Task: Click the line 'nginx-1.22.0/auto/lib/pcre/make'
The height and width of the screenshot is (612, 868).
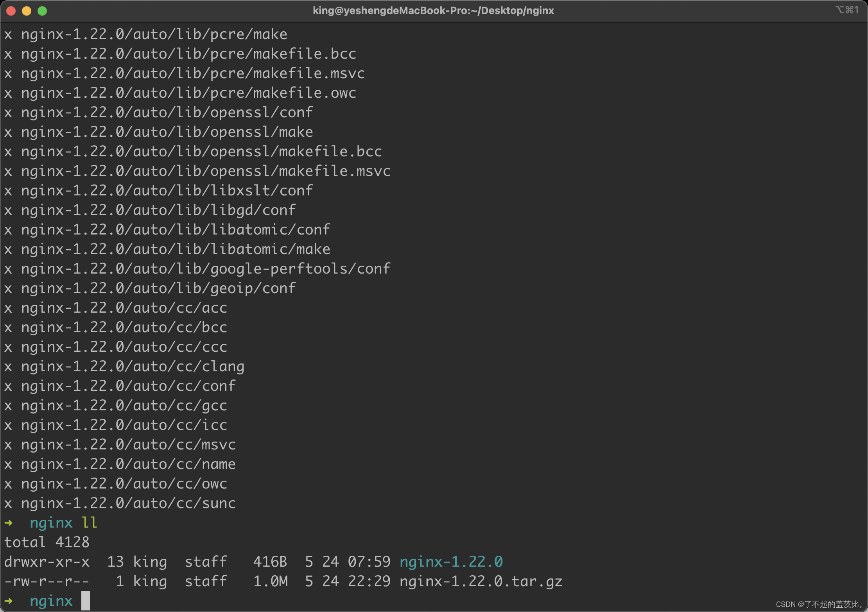Action: click(x=154, y=34)
